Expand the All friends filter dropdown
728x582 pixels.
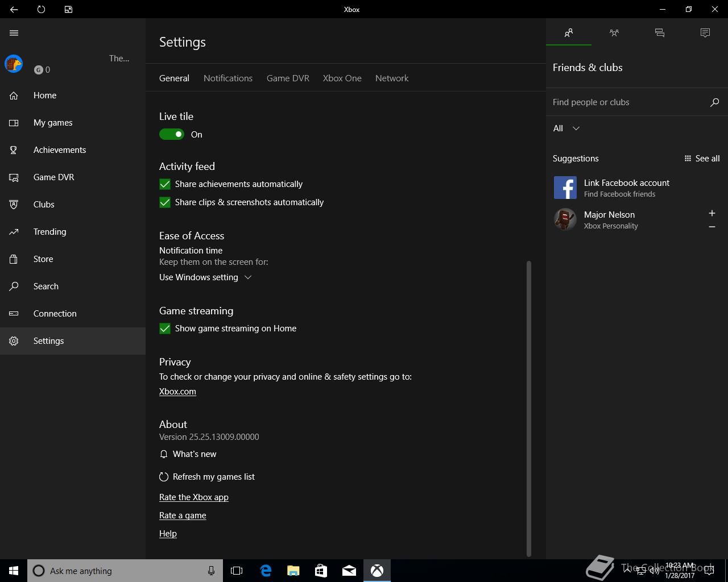point(566,128)
